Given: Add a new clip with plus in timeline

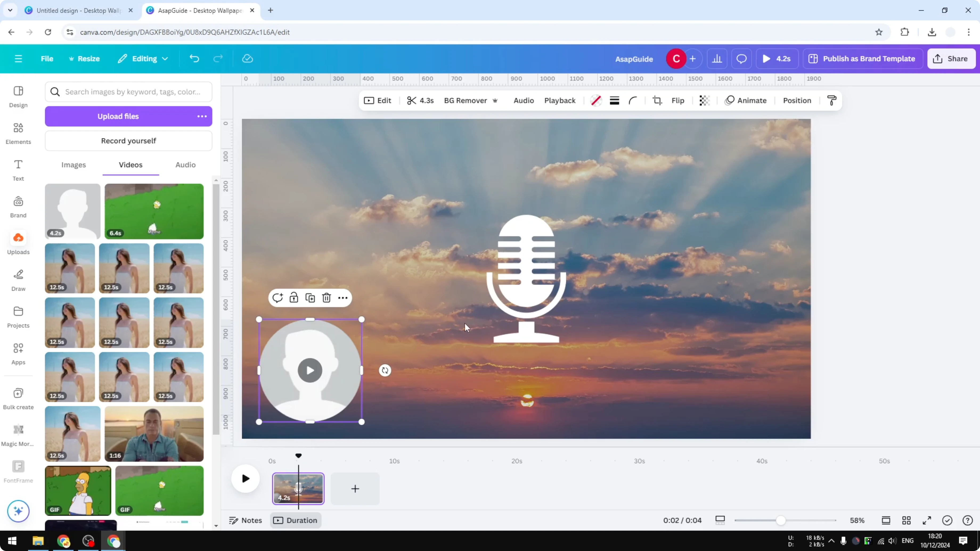Looking at the screenshot, I should point(354,489).
